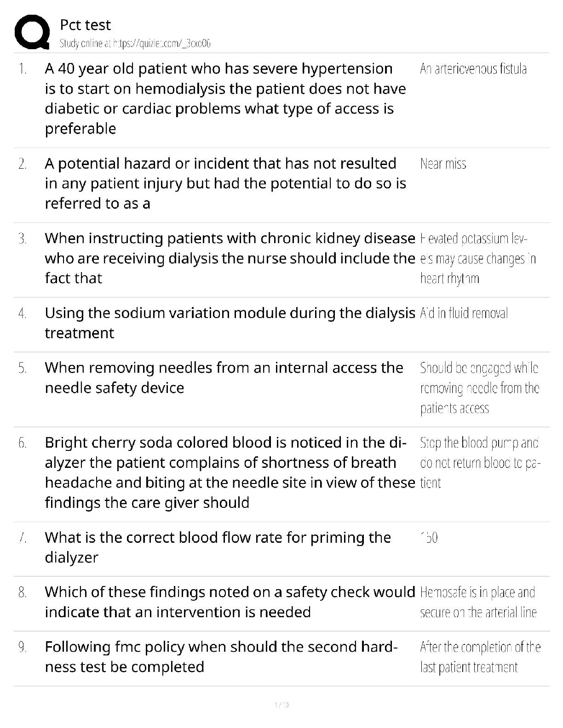The height and width of the screenshot is (728, 563).
Task: Click the chronic kidney disease instruction question
Action: [x=230, y=258]
